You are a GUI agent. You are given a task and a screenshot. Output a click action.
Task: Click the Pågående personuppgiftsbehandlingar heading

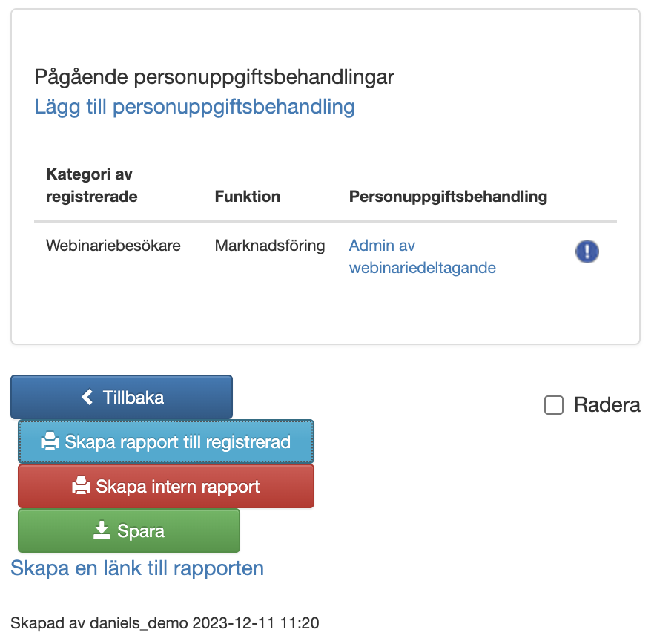(x=214, y=76)
